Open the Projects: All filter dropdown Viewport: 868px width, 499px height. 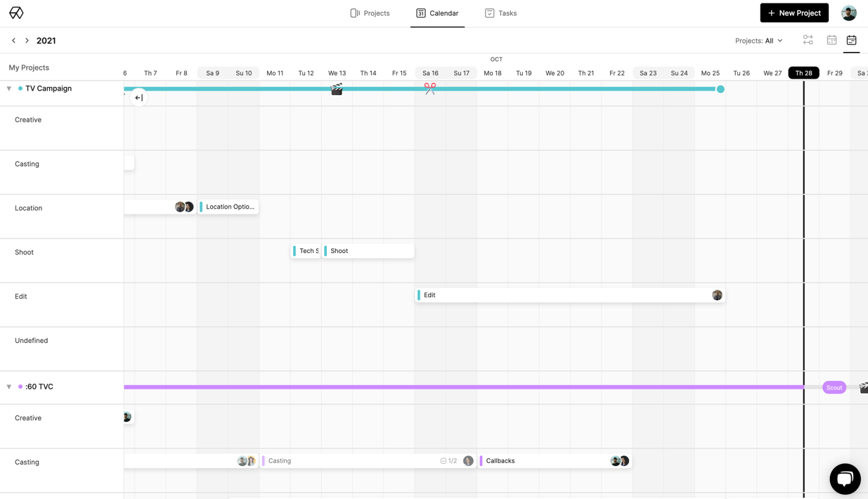(758, 41)
